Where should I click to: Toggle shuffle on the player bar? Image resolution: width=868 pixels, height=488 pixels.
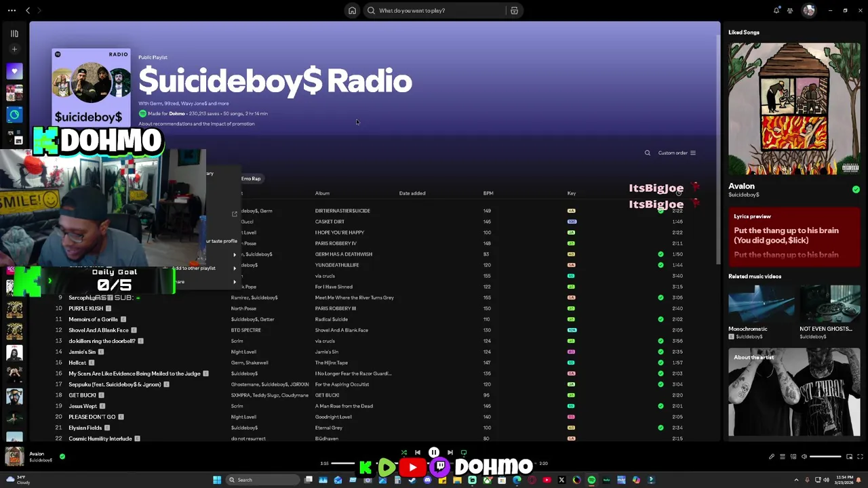tap(404, 452)
